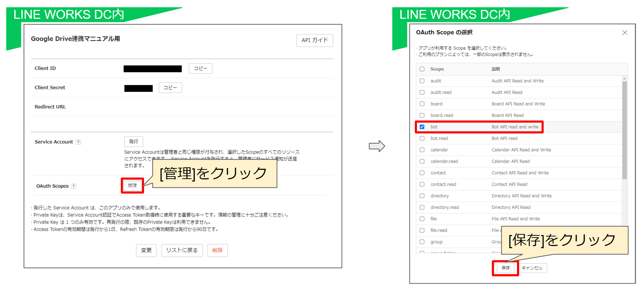This screenshot has width=644, height=290.
Task: Check the directory.read scope checkbox
Action: click(x=422, y=207)
